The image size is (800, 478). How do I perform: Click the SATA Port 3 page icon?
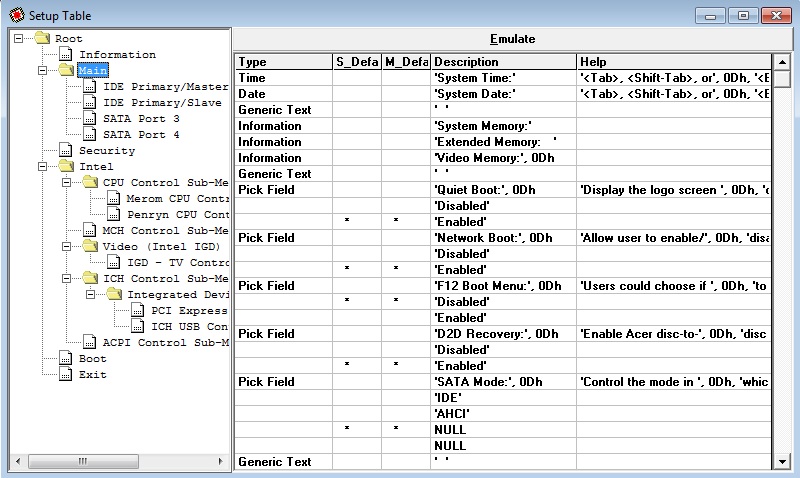click(90, 118)
